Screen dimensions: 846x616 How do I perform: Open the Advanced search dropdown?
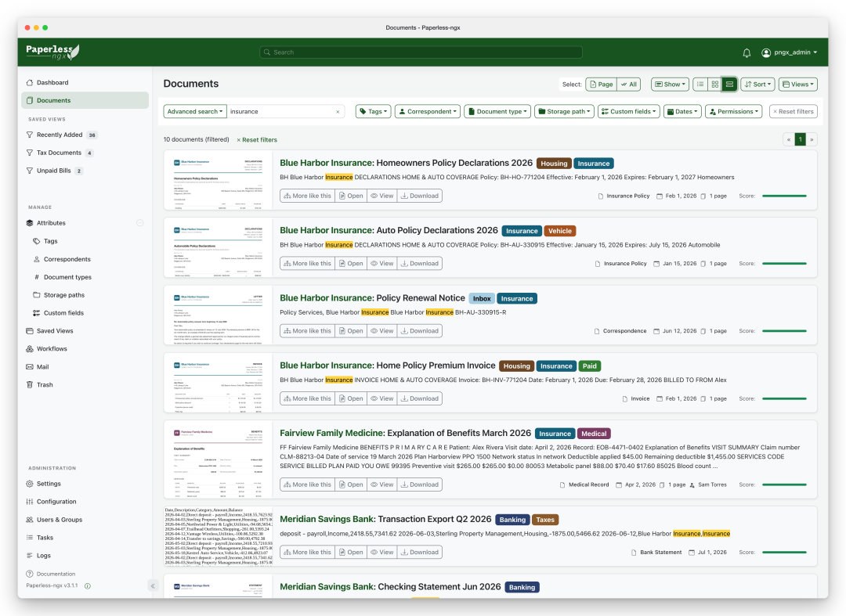click(x=195, y=112)
